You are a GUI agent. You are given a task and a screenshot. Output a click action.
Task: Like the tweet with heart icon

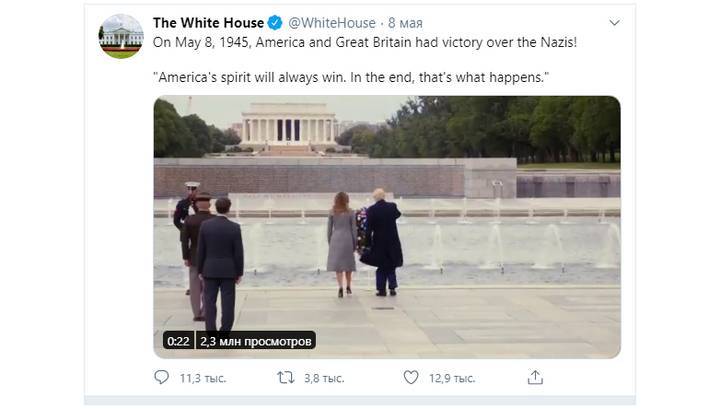pyautogui.click(x=411, y=377)
